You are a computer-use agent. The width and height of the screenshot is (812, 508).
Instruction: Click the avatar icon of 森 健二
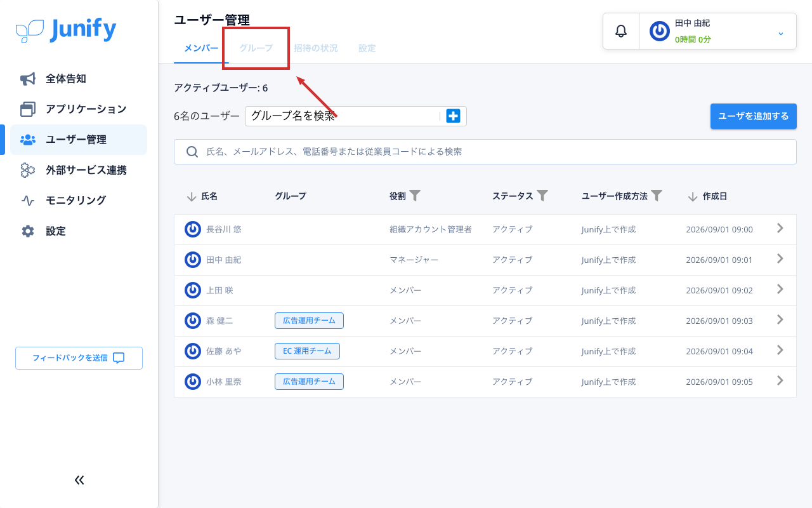(x=193, y=321)
